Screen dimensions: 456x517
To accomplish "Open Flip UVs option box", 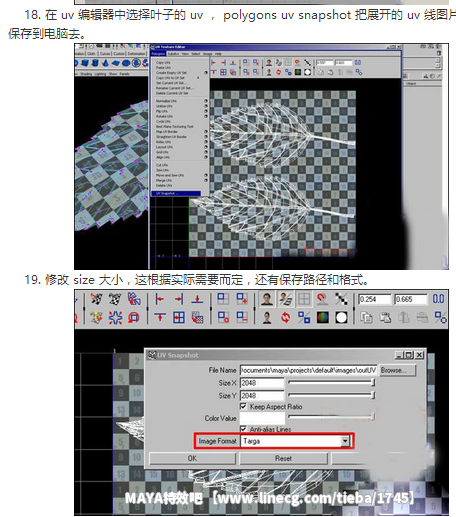I will click(x=206, y=111).
